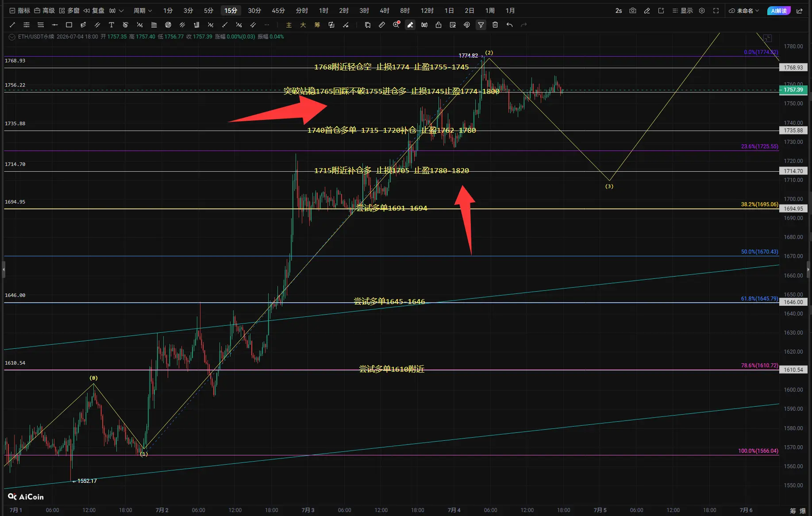Click the AI解读 button
The width and height of the screenshot is (812, 516).
click(779, 11)
